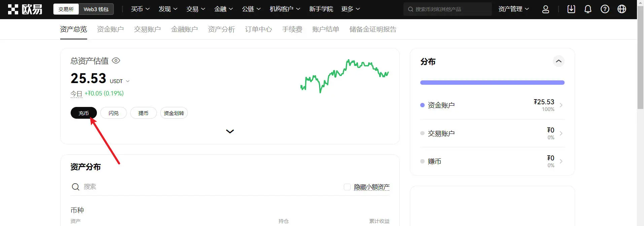Open the 发现 dropdown menu
Viewport: 644px width, 226px height.
168,9
